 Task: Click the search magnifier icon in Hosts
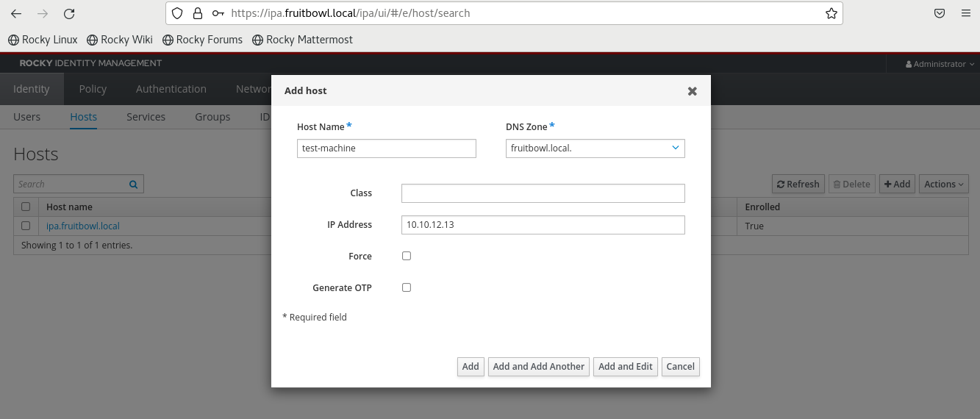point(133,185)
